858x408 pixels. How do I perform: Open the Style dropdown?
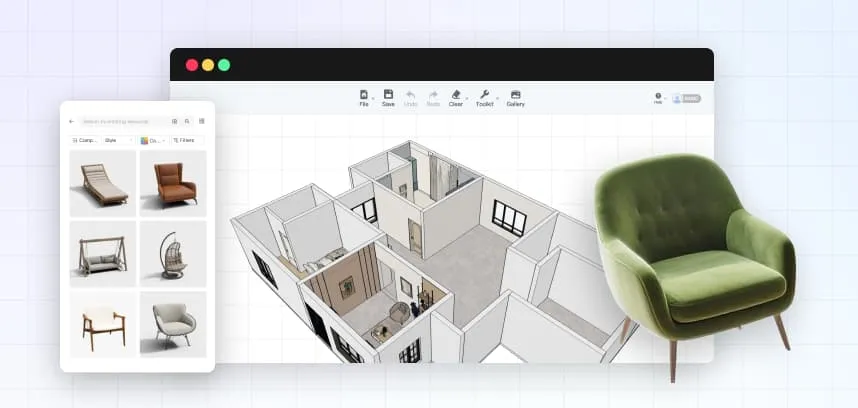(x=119, y=141)
